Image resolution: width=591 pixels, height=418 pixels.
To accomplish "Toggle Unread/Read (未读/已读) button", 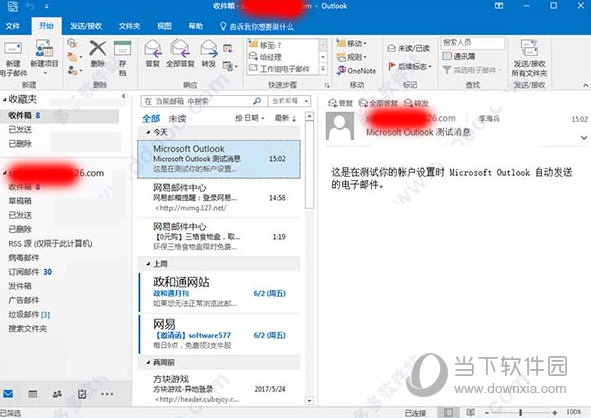I will click(x=409, y=48).
